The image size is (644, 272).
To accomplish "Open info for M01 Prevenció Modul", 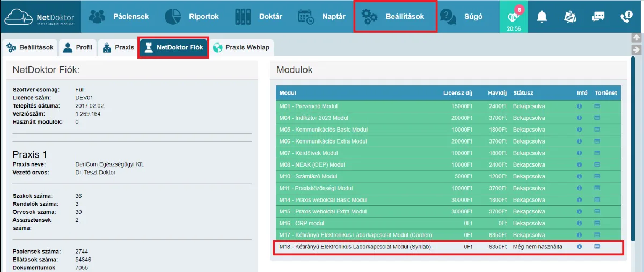I will coord(580,106).
